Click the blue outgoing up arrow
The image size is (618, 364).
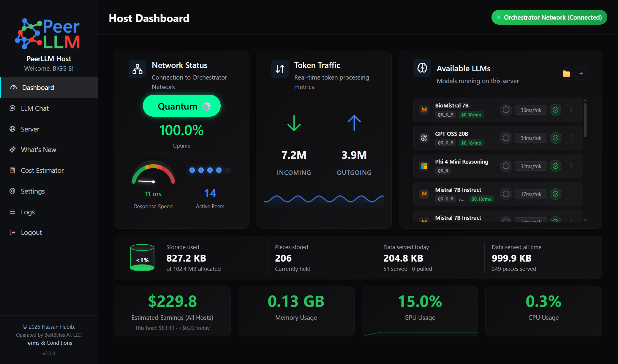click(x=354, y=123)
